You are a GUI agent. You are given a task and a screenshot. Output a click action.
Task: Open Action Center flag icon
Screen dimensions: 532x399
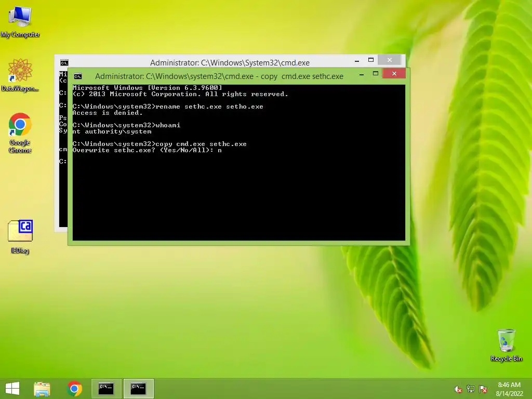point(483,389)
